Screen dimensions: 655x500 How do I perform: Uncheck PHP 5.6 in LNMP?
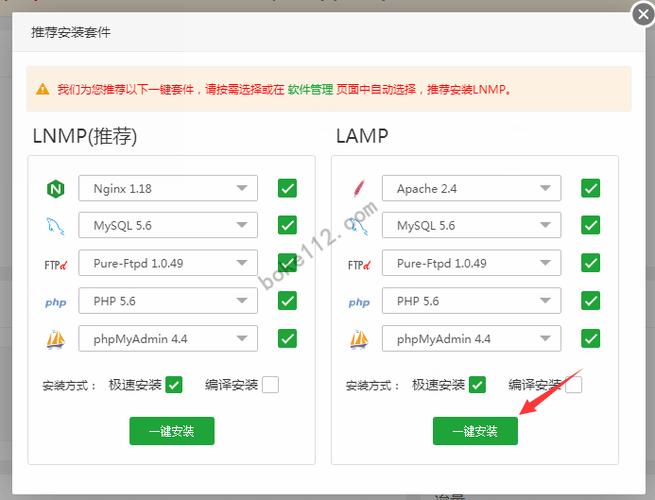[x=287, y=300]
